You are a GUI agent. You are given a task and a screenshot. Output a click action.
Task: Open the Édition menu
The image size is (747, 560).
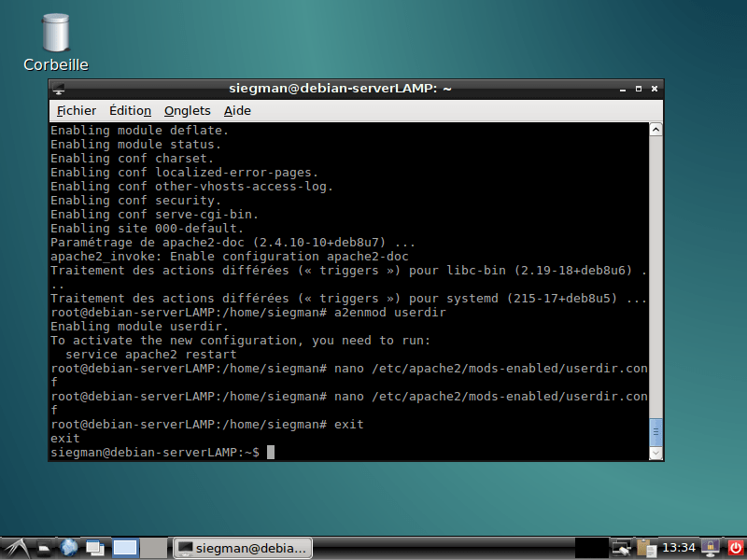pos(130,110)
